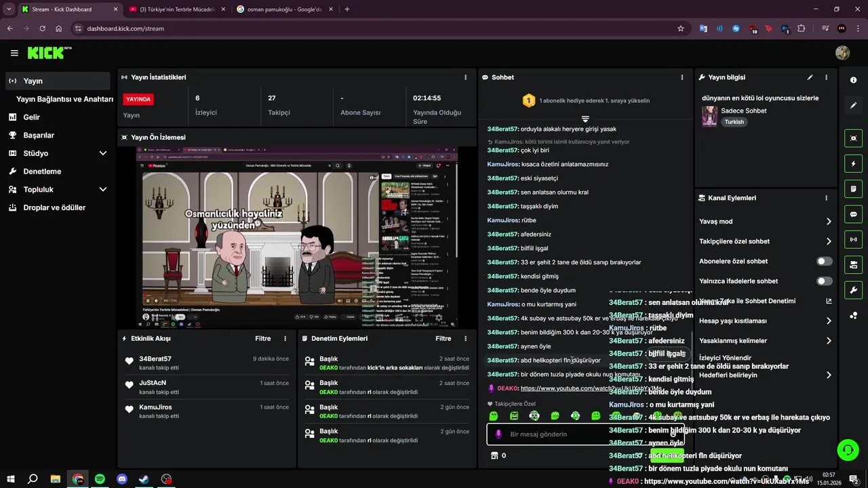This screenshot has width=868, height=488.
Task: Click the shop icon below the chat input
Action: point(494,455)
